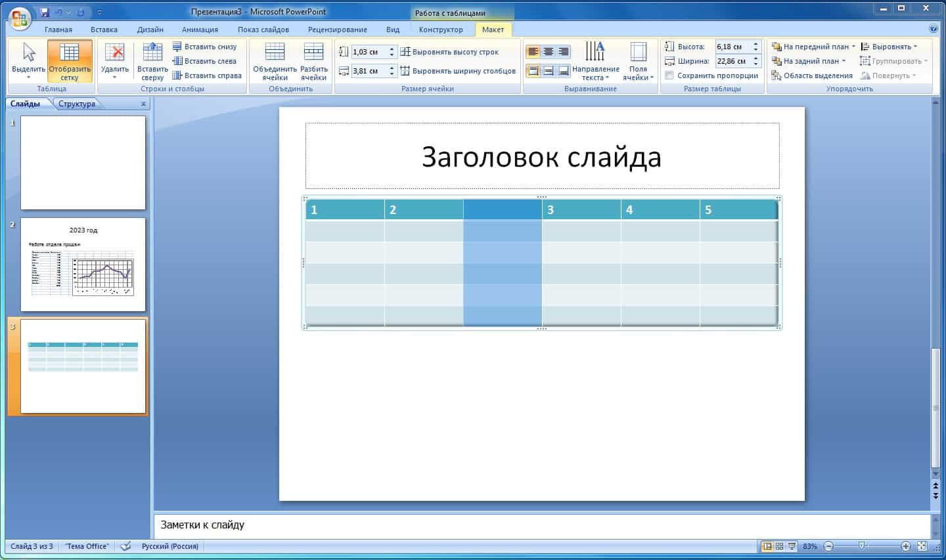Select slide 1 thumbnail
Viewport: 946px width, 560px height.
tap(83, 163)
